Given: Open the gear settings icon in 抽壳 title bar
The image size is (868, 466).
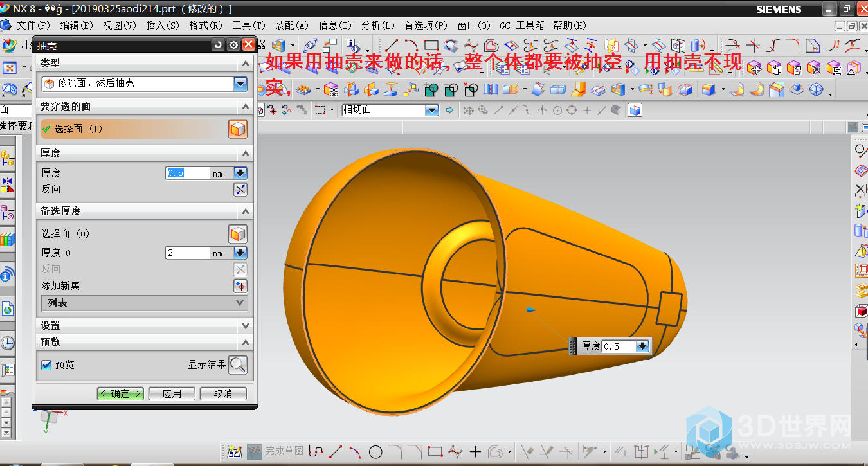Looking at the screenshot, I should coord(233,45).
